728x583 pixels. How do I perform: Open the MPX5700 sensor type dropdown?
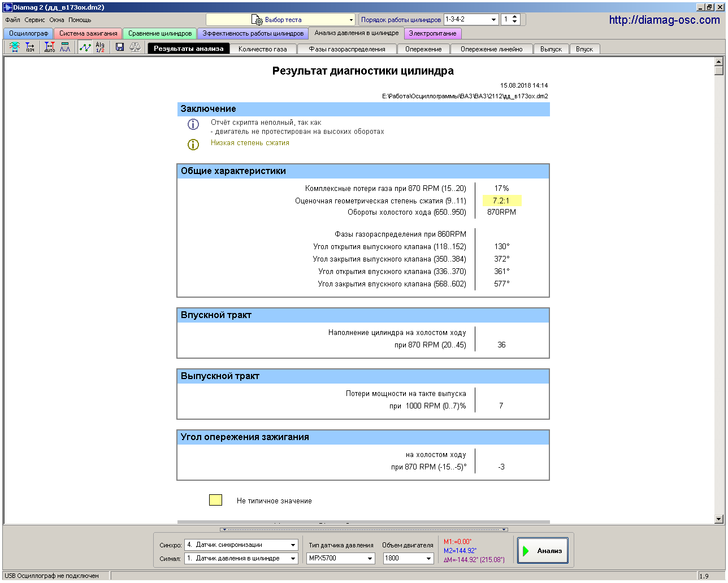point(371,559)
